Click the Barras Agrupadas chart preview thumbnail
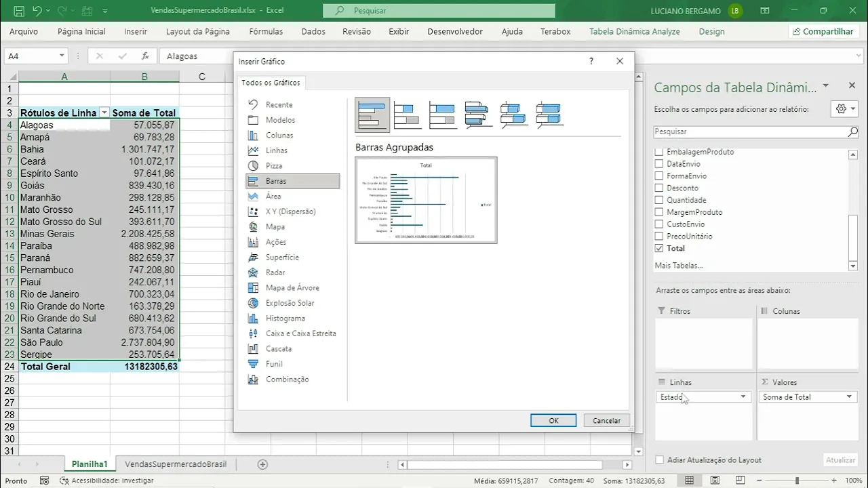This screenshot has height=488, width=868. (426, 200)
